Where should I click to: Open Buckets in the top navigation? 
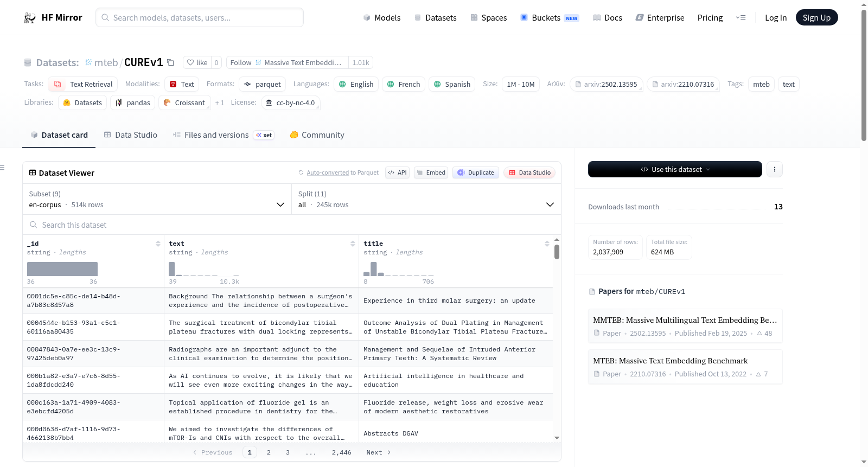[x=550, y=18]
